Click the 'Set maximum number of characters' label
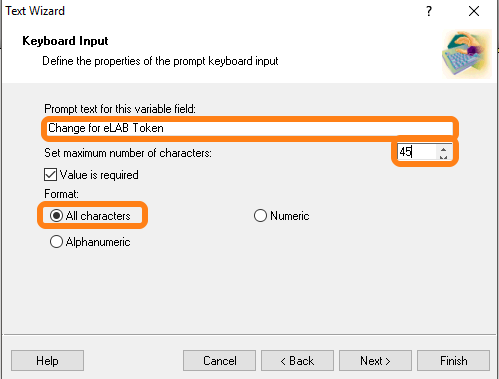Screen dimensions: 499x379 [x=128, y=153]
